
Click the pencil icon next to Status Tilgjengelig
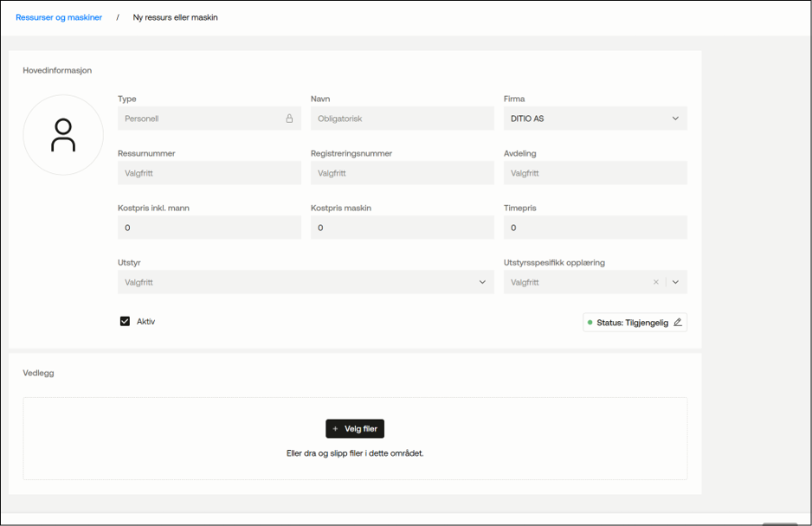coord(677,323)
